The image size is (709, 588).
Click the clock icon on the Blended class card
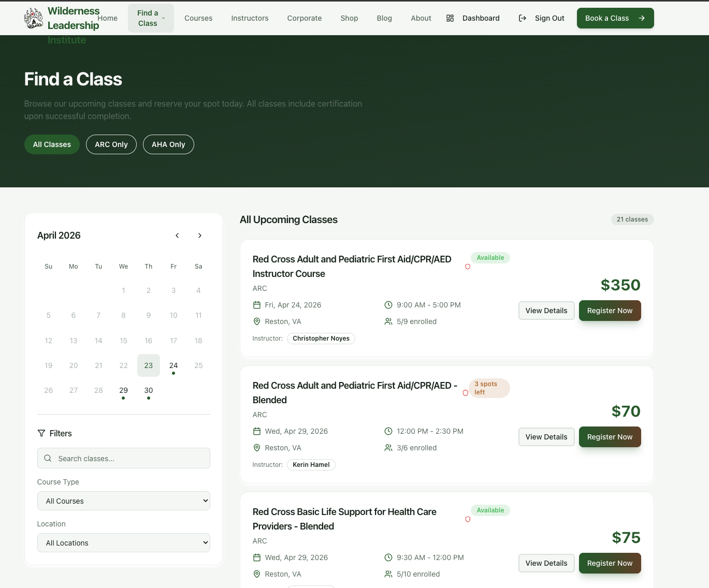point(388,431)
